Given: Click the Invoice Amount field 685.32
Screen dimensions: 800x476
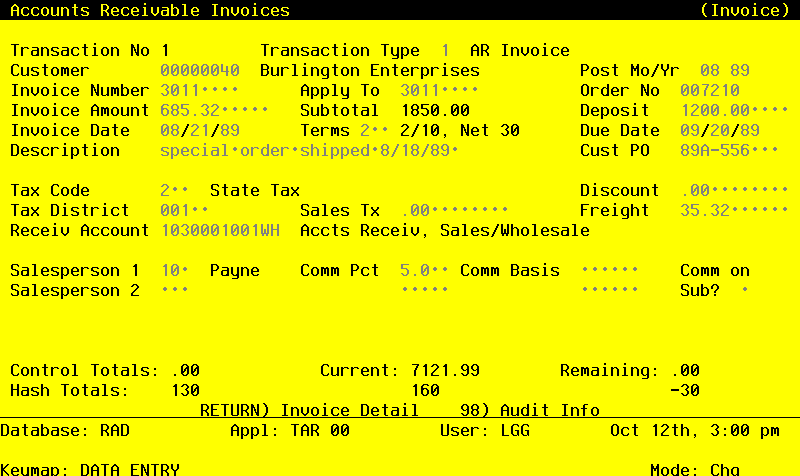Looking at the screenshot, I should (214, 110).
